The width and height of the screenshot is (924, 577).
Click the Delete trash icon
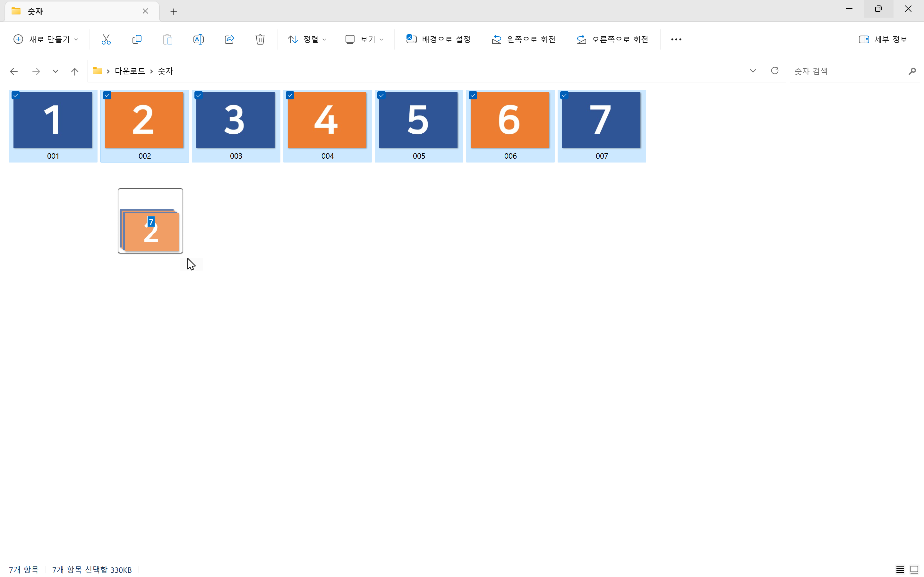pos(260,39)
